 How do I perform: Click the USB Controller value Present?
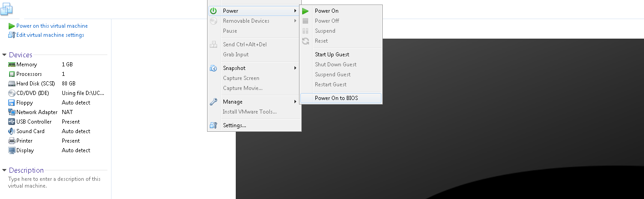tap(71, 122)
